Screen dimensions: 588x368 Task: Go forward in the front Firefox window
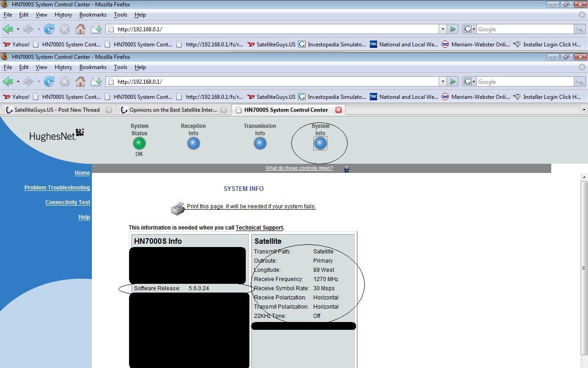tap(28, 81)
